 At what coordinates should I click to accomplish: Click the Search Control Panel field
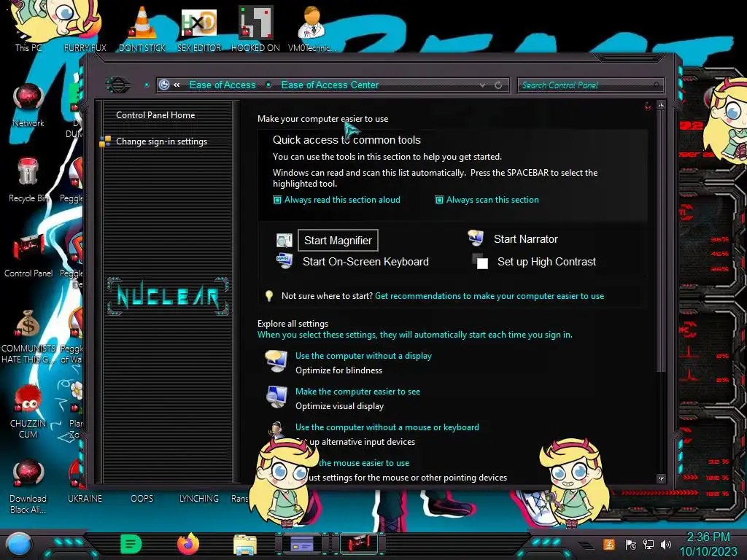[x=590, y=85]
